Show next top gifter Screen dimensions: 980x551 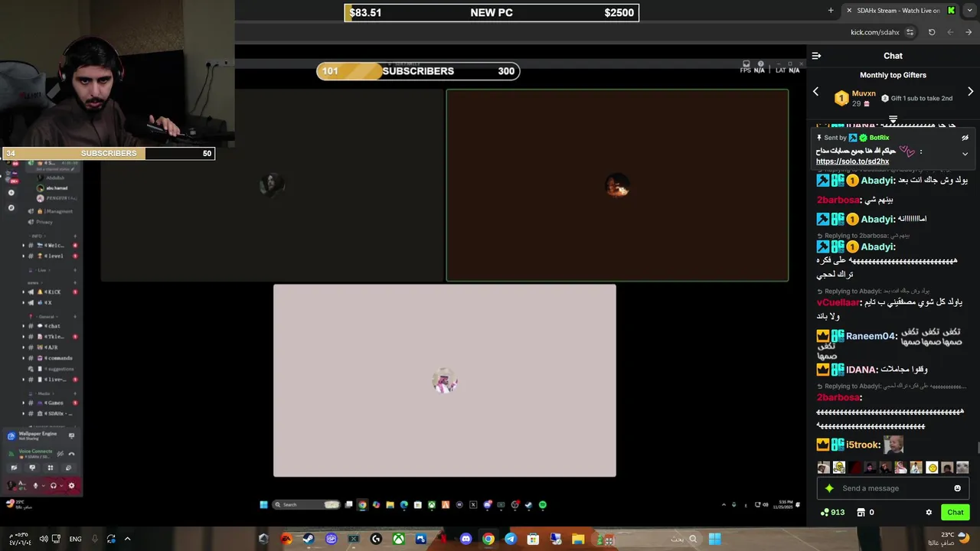(971, 91)
